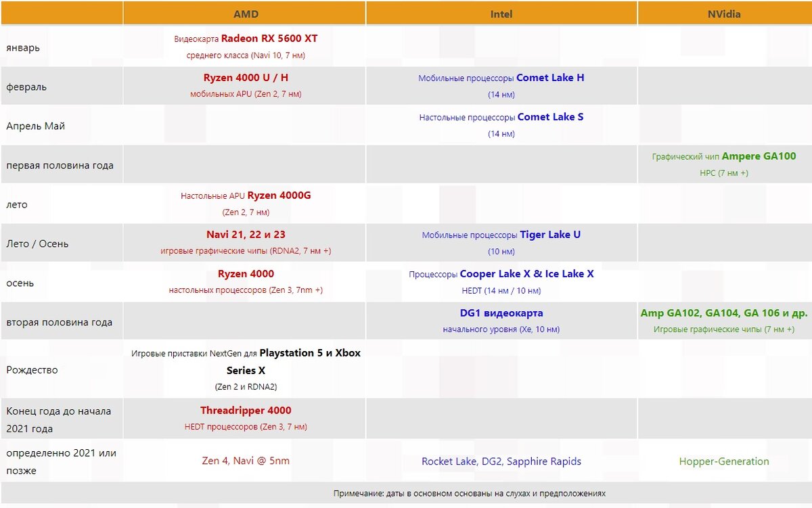Click the Hopper-Generation text

724,461
